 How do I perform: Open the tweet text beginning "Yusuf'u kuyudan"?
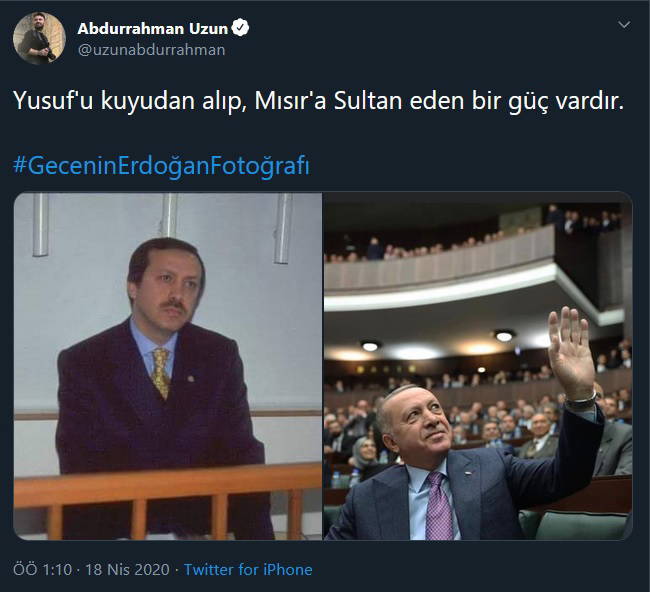[x=318, y=101]
